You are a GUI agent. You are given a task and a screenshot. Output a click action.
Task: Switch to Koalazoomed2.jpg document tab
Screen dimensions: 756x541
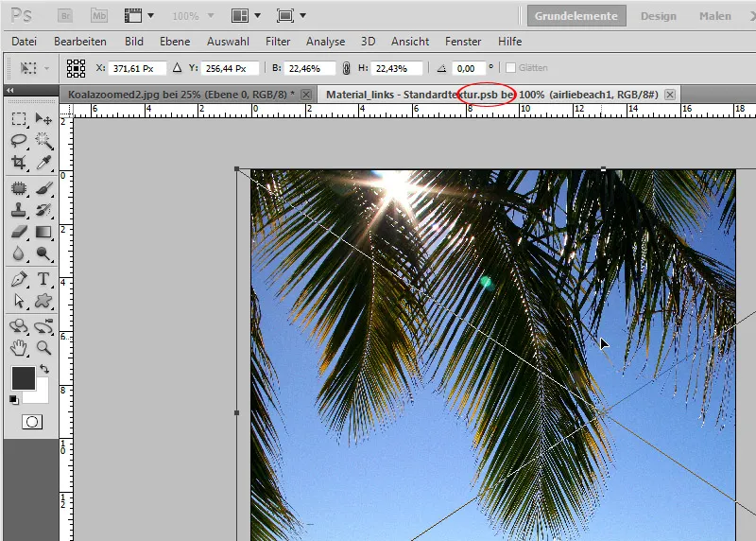point(180,95)
